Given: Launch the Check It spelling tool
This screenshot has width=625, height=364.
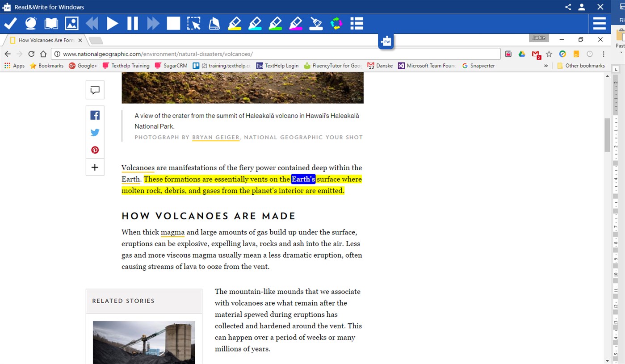Looking at the screenshot, I should tap(10, 23).
